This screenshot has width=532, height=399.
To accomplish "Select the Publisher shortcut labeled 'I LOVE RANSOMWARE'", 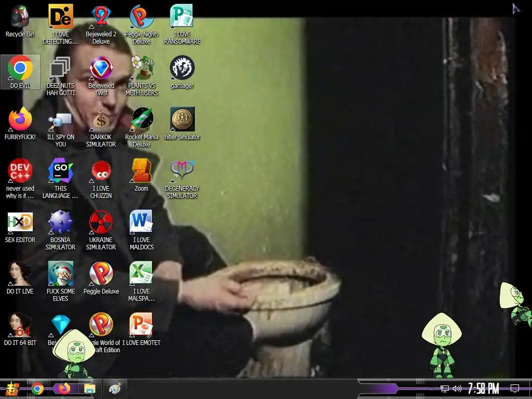I will pyautogui.click(x=182, y=24).
